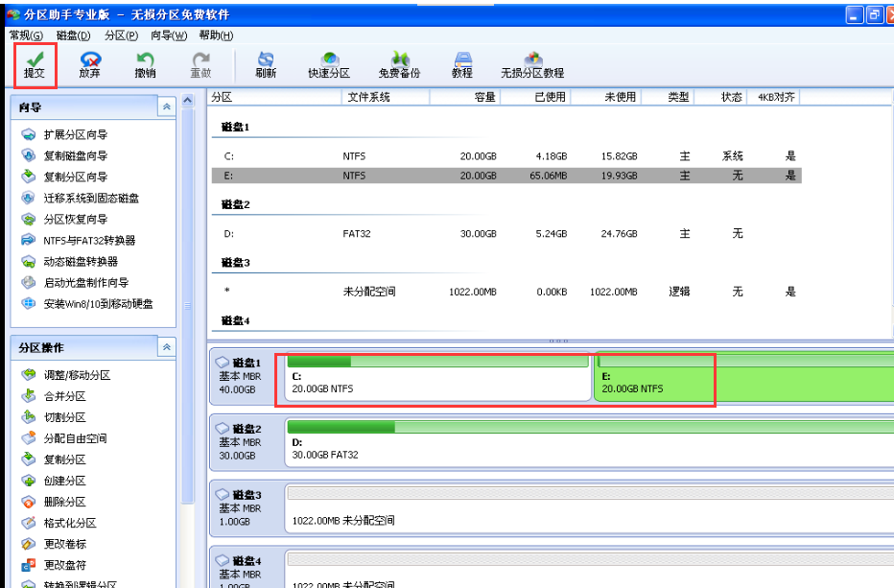
Task: Open 无损分区教程 toolbar item
Action: pos(532,65)
